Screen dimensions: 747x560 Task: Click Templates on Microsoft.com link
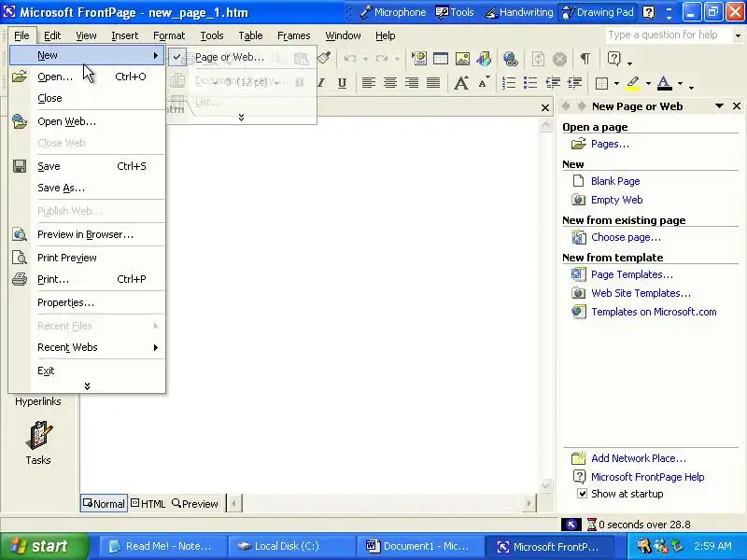[x=654, y=312]
